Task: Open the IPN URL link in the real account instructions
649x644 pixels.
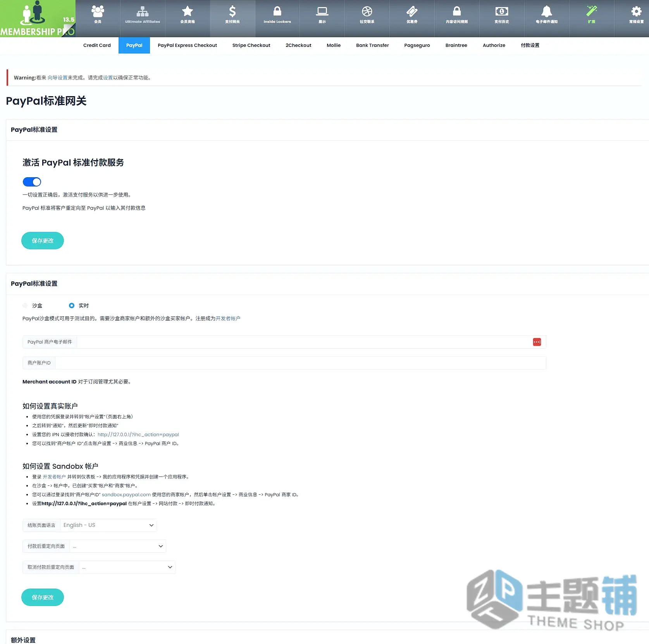Action: pos(138,435)
